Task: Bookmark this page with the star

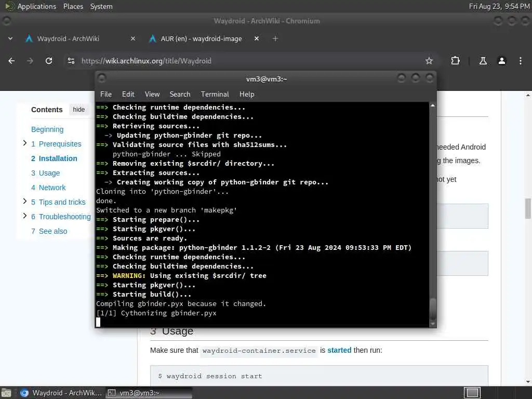Action: (429, 61)
